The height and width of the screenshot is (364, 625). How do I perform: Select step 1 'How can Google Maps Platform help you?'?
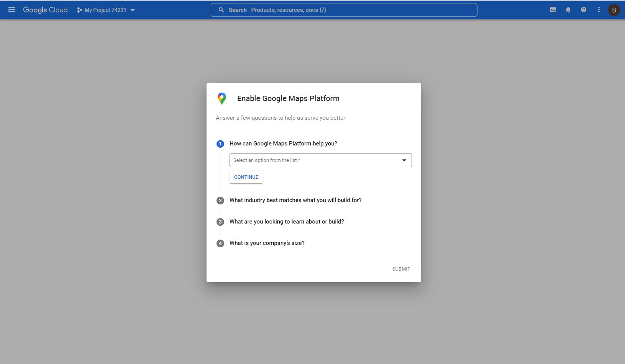pos(283,144)
